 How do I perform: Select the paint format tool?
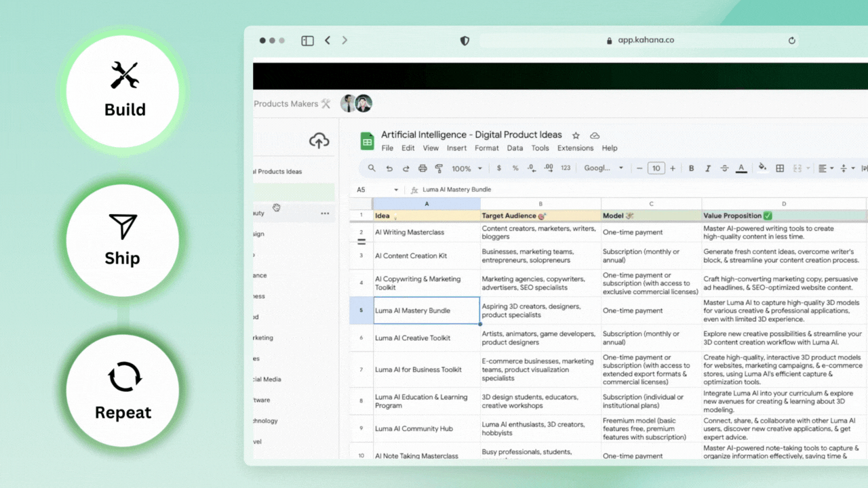[x=439, y=168]
